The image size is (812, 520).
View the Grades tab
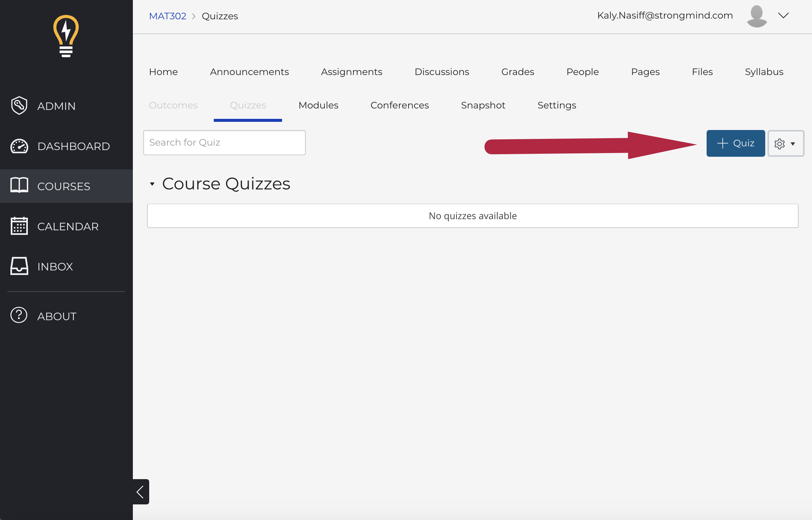pyautogui.click(x=518, y=72)
